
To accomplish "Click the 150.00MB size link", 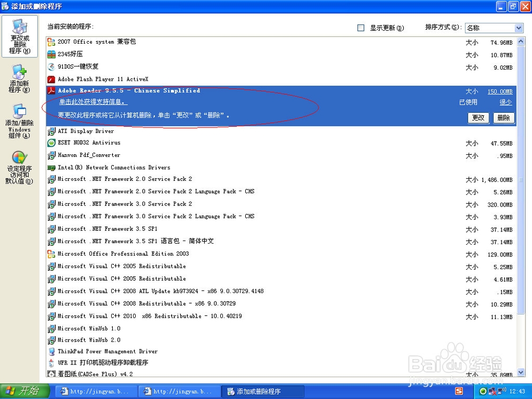I will (500, 92).
